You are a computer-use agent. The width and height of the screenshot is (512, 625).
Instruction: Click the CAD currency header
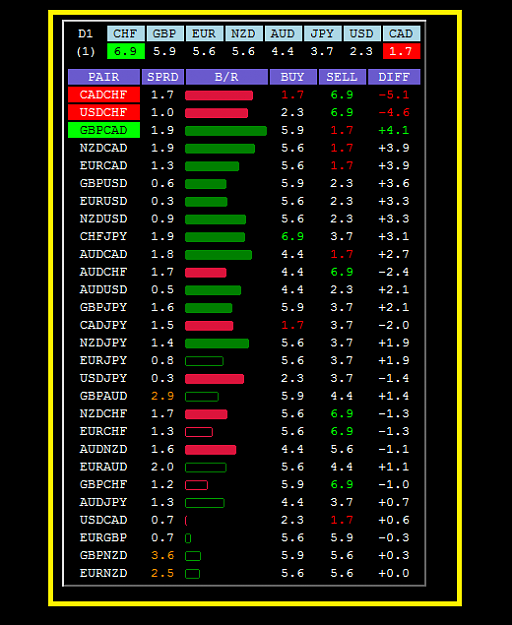click(401, 33)
